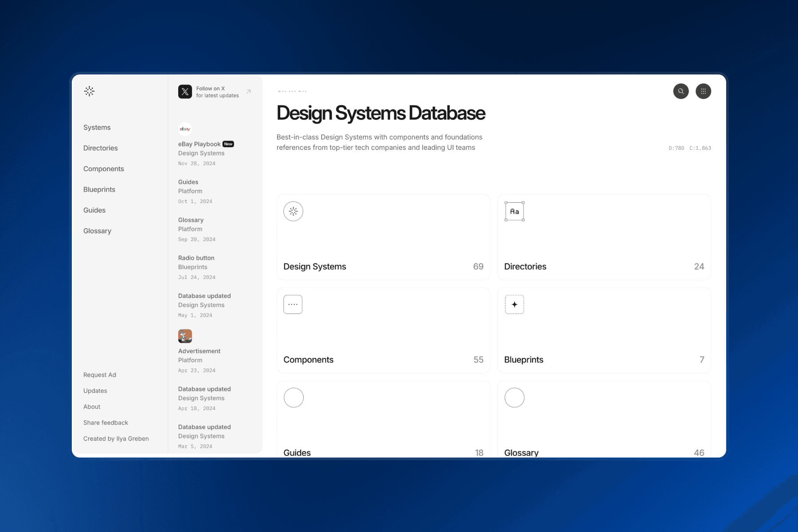Click the Aa icon on the Directories card

pyautogui.click(x=514, y=211)
